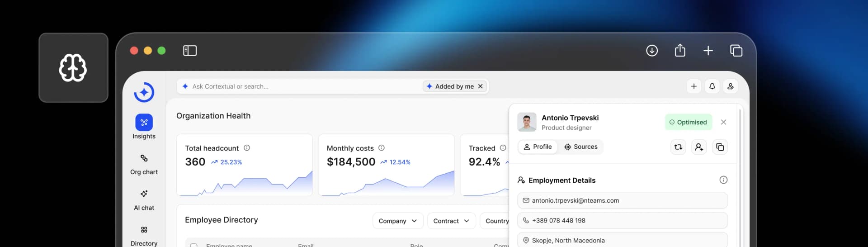Click the Role column header
Screen dimensions: 868x247
[416, 245]
